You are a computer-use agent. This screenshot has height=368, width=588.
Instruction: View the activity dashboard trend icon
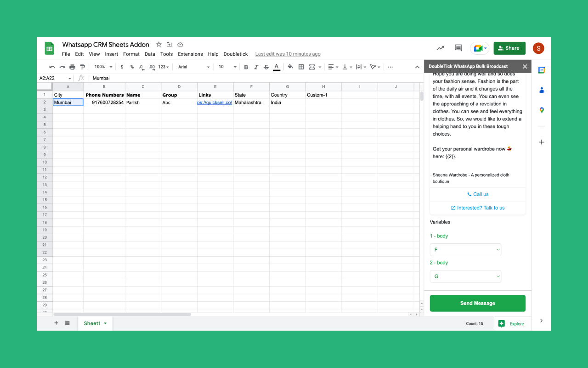click(x=441, y=48)
